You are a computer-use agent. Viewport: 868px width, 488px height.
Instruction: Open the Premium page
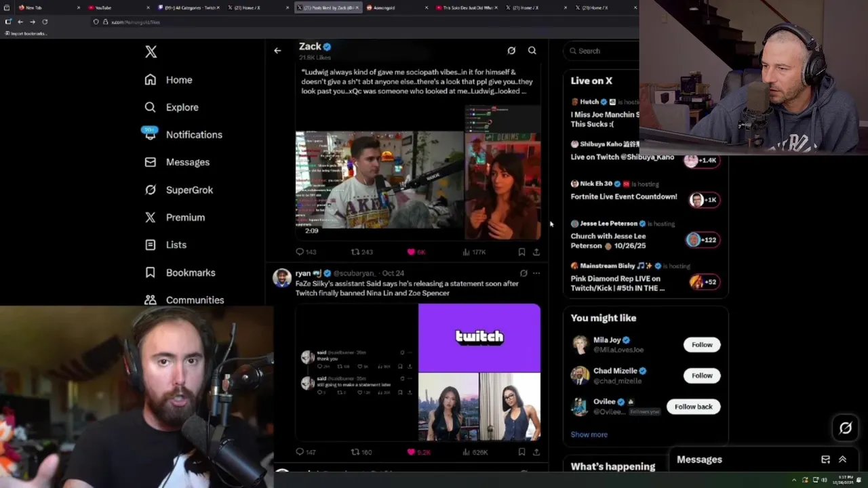[x=175, y=218]
